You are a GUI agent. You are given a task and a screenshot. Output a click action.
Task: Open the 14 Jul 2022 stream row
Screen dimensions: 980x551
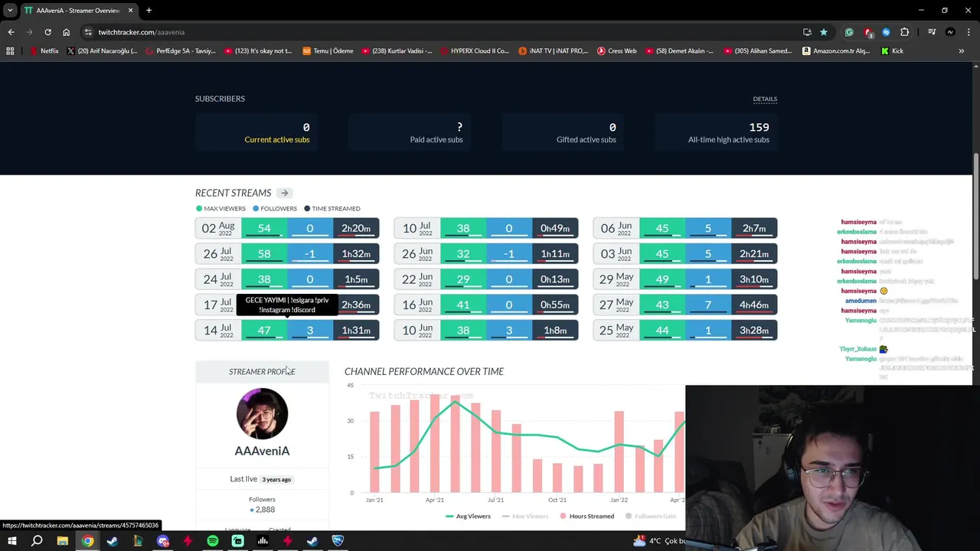[x=287, y=331]
